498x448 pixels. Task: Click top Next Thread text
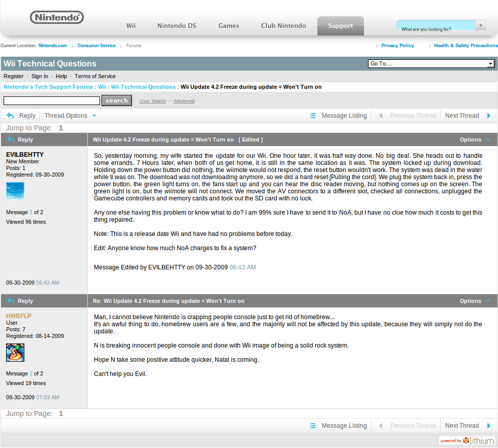tap(462, 116)
